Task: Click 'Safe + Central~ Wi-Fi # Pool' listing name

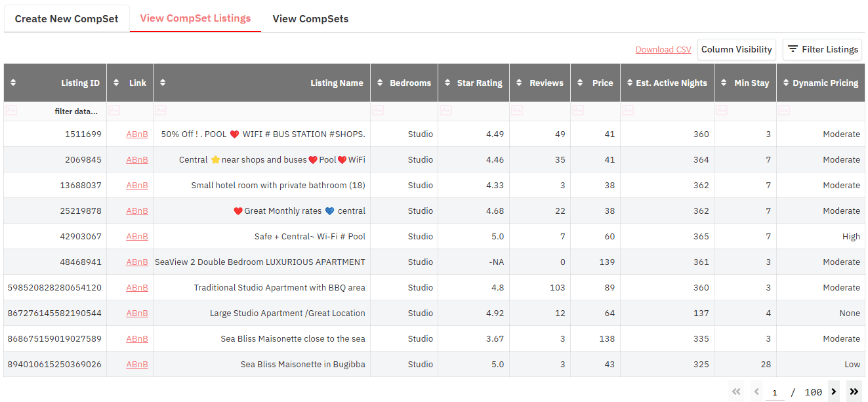Action: [310, 236]
